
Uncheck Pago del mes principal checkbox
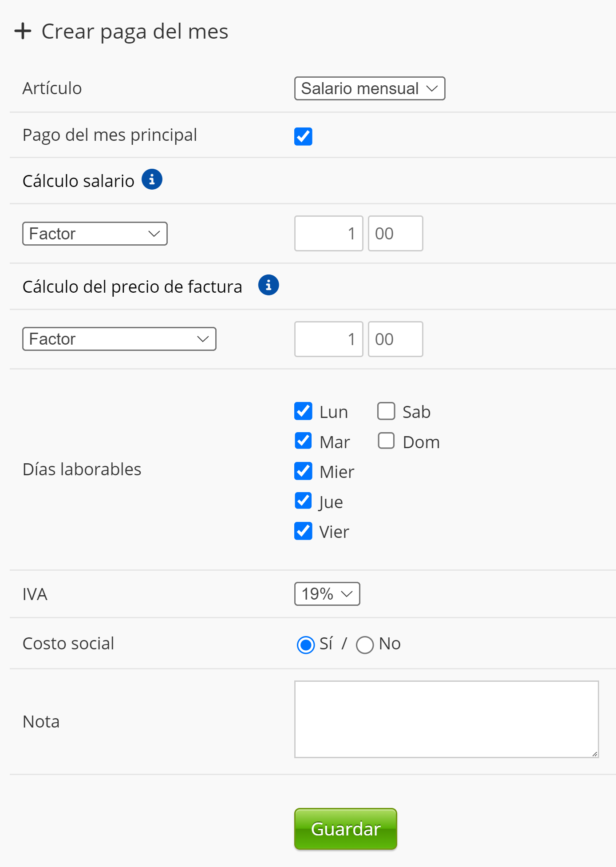click(x=303, y=136)
